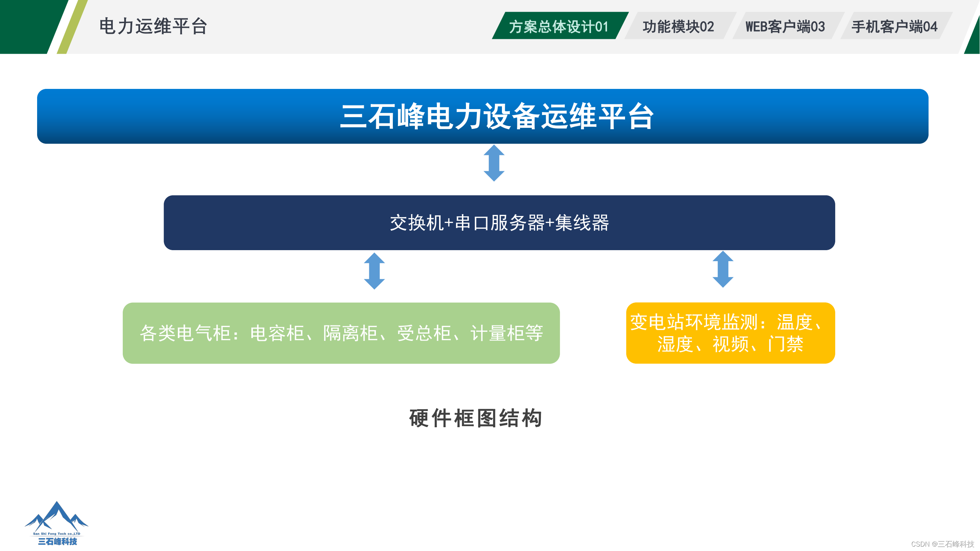Click the light green diagonal stripe in header
The height and width of the screenshot is (551, 980).
[72, 26]
